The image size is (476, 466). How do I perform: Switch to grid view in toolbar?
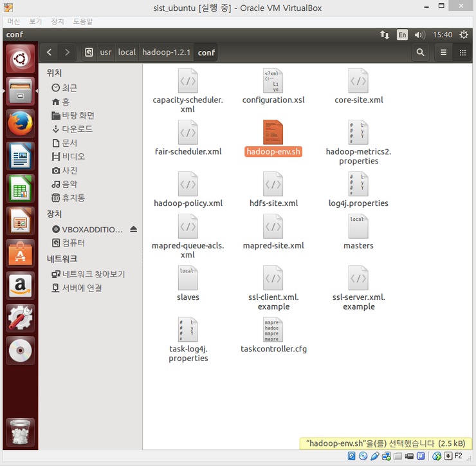[x=462, y=52]
